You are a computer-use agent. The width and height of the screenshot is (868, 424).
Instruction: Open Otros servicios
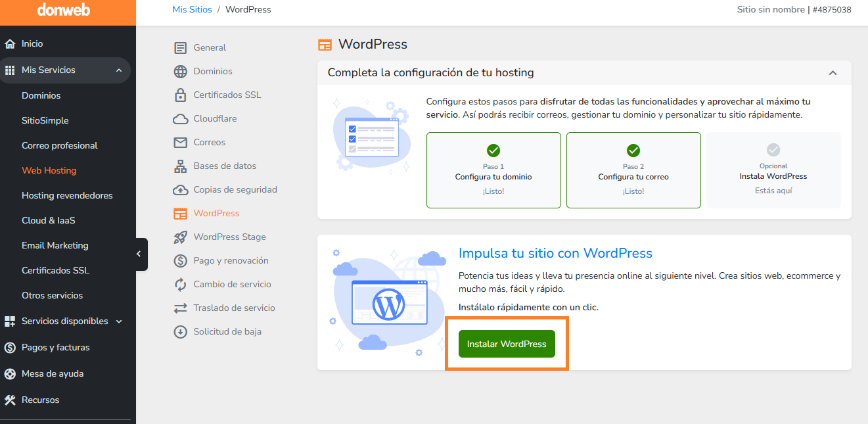[x=52, y=296]
